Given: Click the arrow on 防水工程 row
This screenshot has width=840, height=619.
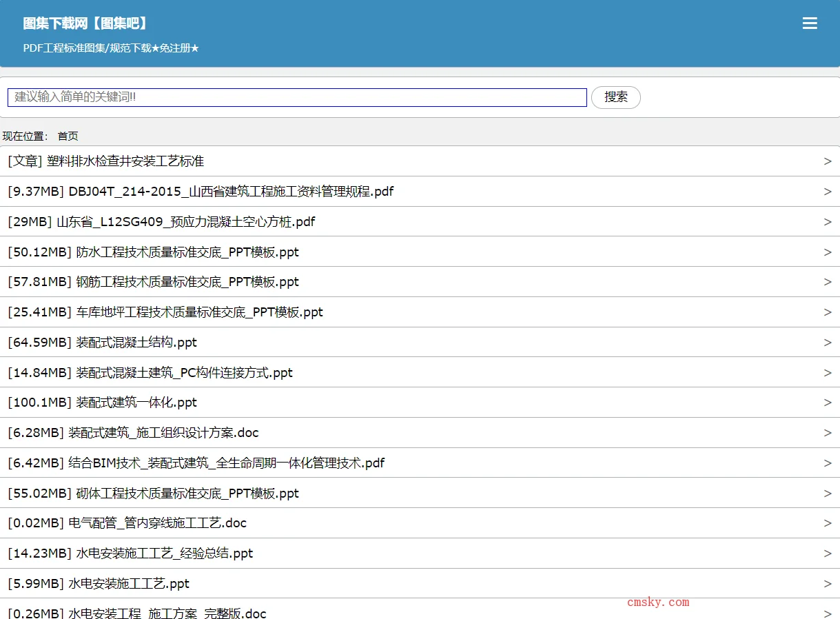Looking at the screenshot, I should [x=828, y=252].
